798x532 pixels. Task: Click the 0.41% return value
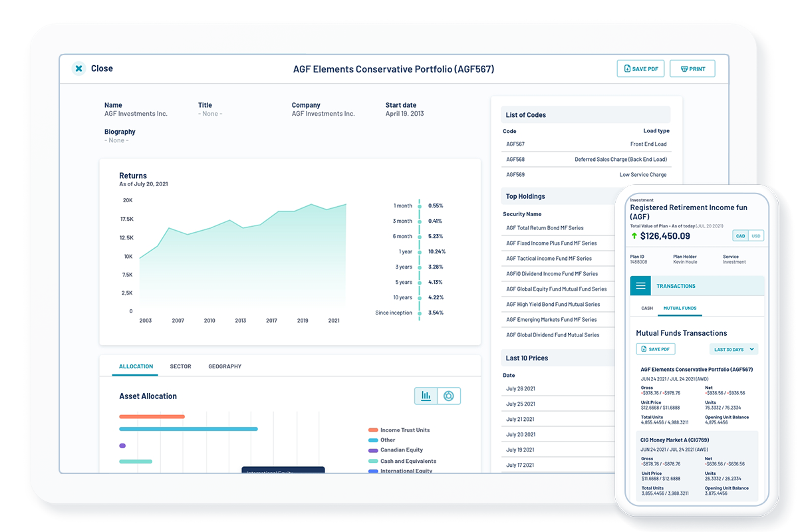click(x=436, y=221)
